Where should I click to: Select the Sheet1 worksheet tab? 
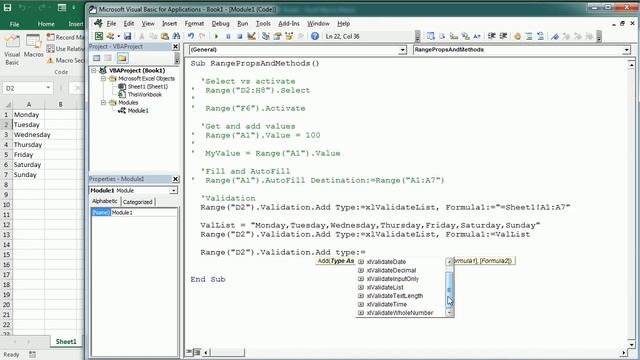(x=66, y=342)
